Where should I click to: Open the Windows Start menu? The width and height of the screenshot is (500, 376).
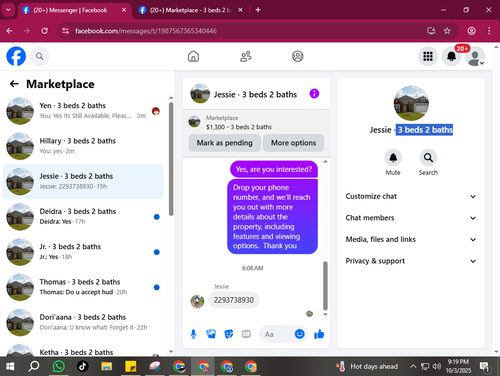tap(10, 367)
